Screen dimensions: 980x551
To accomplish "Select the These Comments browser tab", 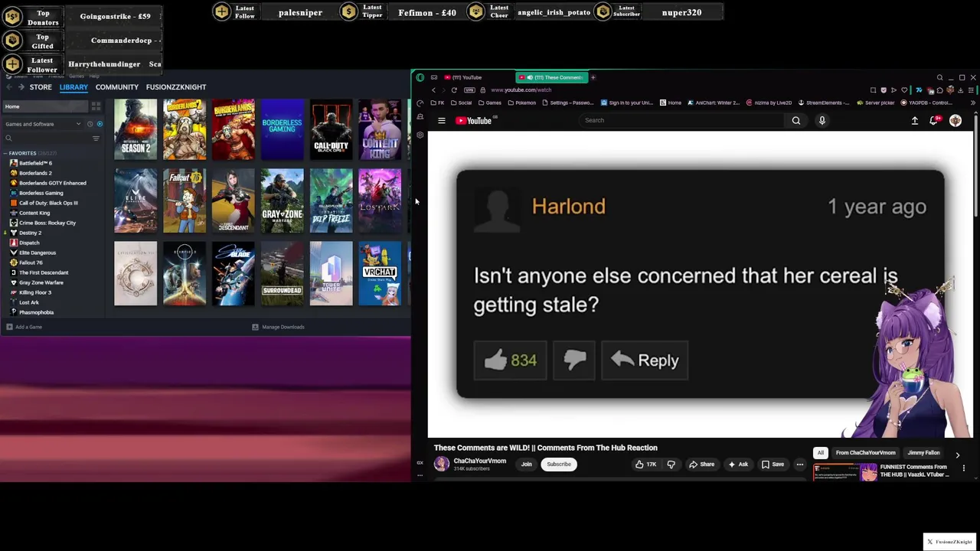I will coord(553,77).
